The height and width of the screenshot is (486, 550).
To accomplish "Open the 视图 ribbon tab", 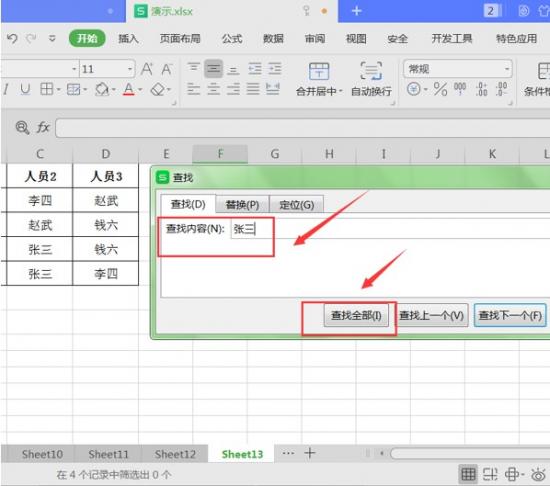I will [x=356, y=38].
